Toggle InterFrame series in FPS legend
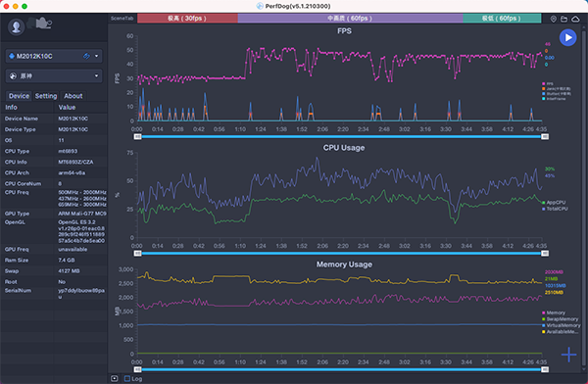The image size is (588, 384). point(554,99)
